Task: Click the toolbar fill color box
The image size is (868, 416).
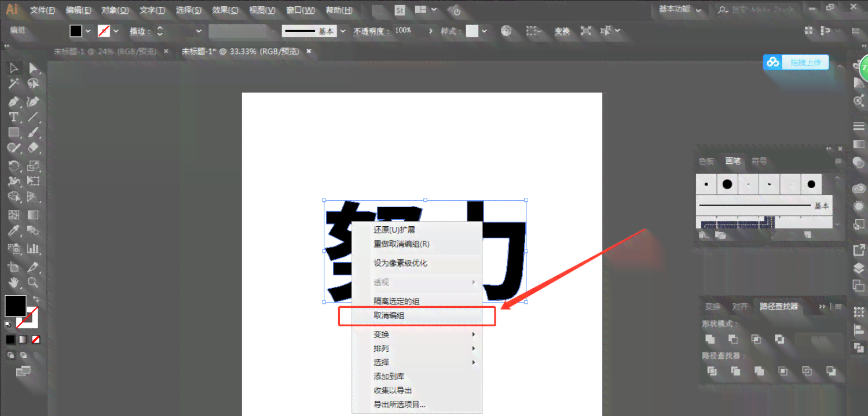Action: [16, 305]
